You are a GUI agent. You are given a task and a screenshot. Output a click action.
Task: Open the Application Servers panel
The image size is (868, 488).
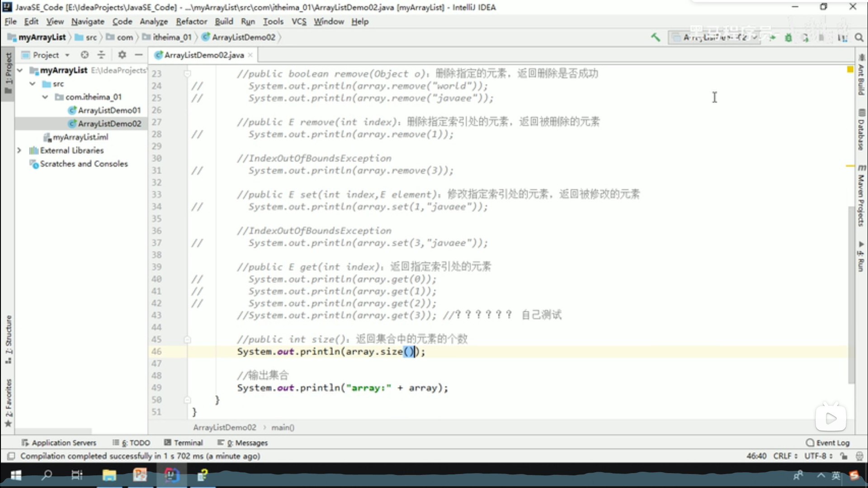pyautogui.click(x=59, y=443)
